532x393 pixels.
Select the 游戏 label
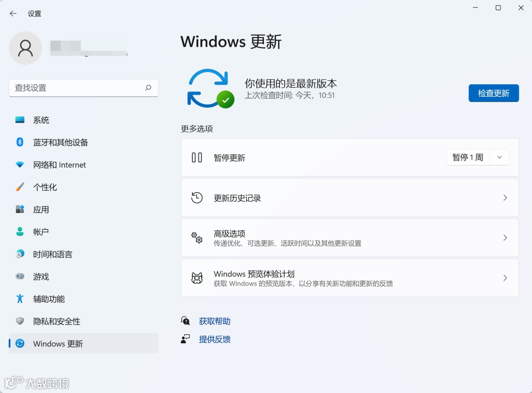41,277
